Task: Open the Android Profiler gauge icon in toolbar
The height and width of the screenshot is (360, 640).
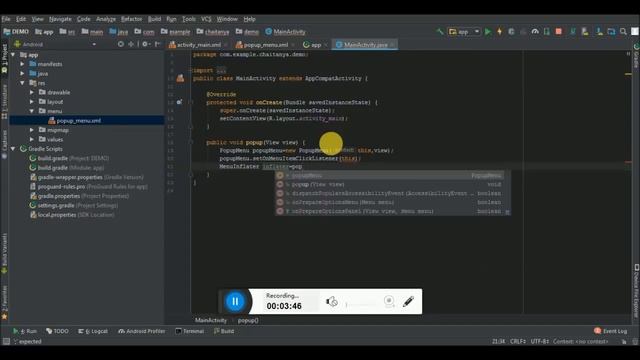Action: click(x=535, y=31)
